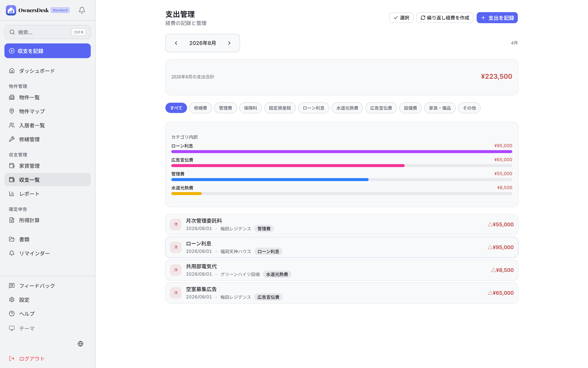The height and width of the screenshot is (368, 588).
Task: Click △¥8,500 amount
Action: click(x=502, y=270)
